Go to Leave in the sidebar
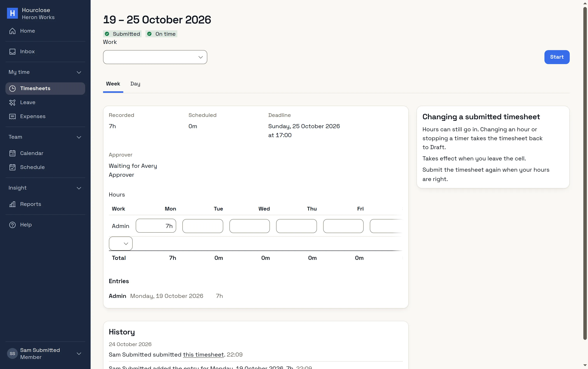The image size is (588, 369). point(45,102)
